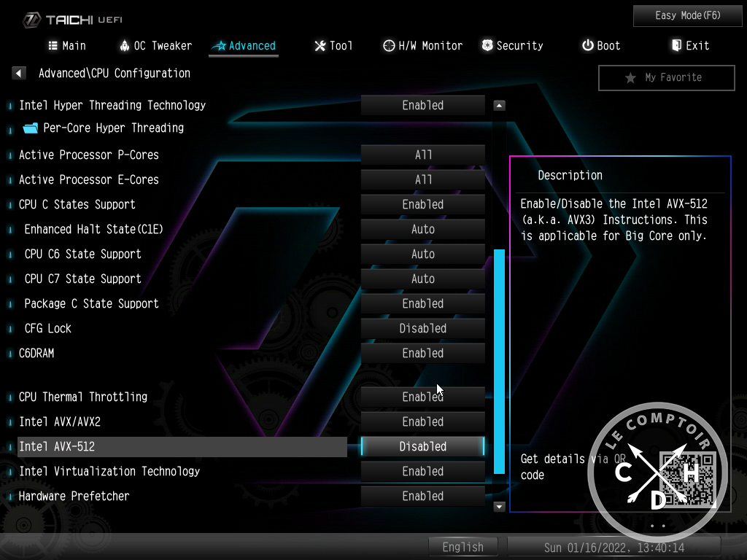Switch to the H/W Monitor tab
Image resolution: width=747 pixels, height=560 pixels.
[422, 46]
